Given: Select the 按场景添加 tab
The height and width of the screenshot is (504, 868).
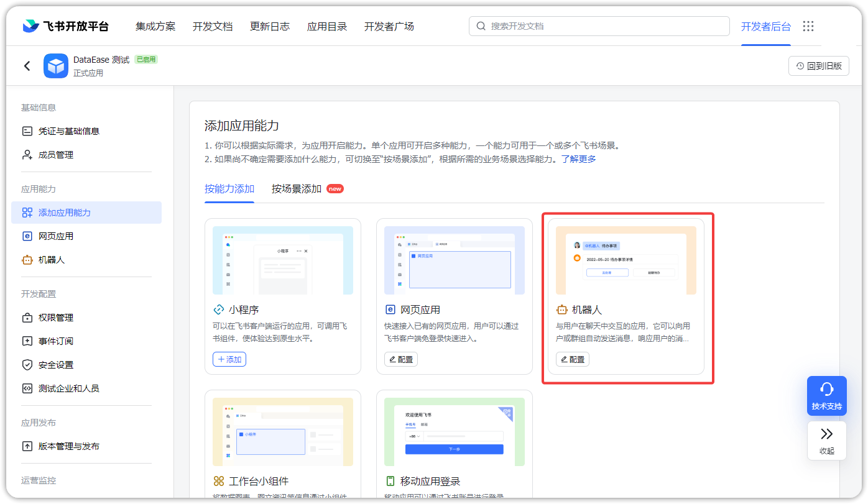Looking at the screenshot, I should click(297, 189).
